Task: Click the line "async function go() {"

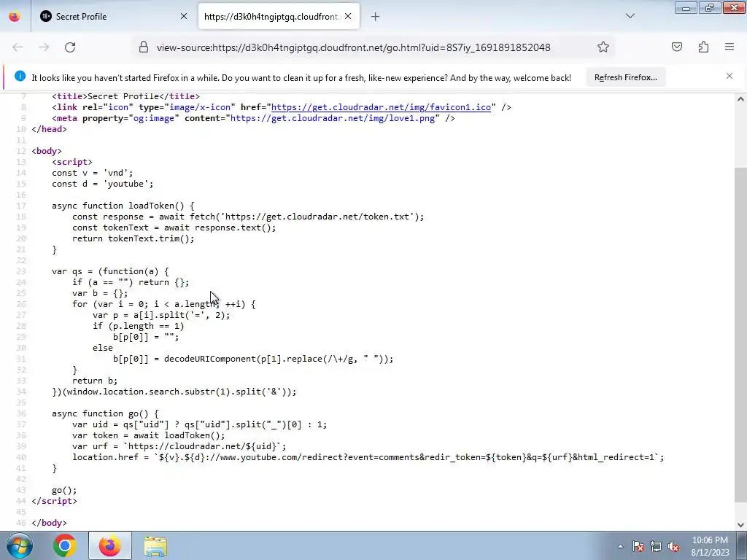Action: 105,413
